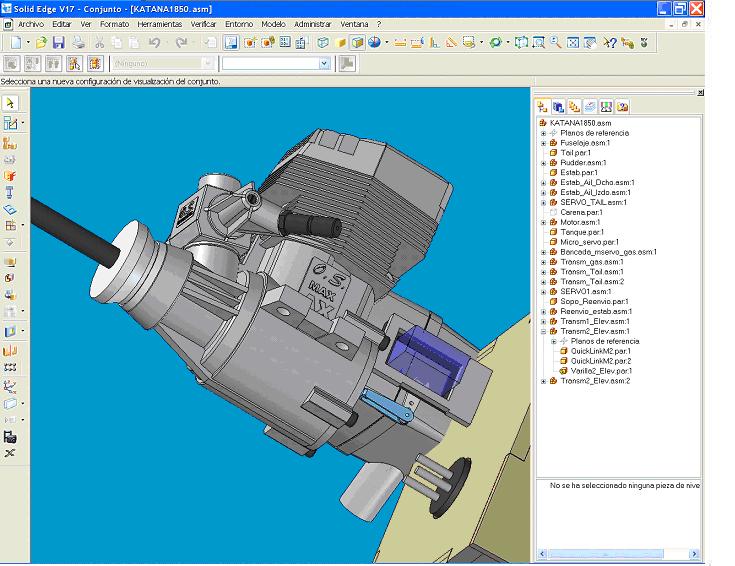Click the Undo arrow icon
The height and width of the screenshot is (566, 735).
(x=155, y=43)
